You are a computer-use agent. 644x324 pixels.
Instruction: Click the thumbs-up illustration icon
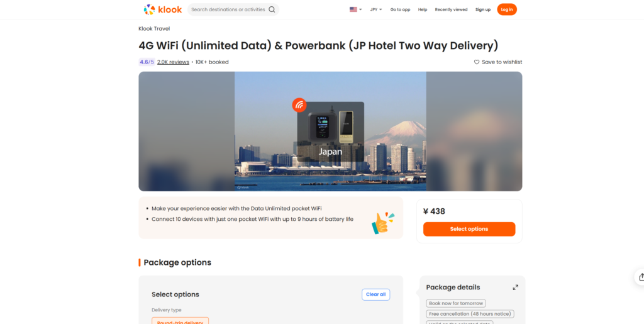coord(383,223)
